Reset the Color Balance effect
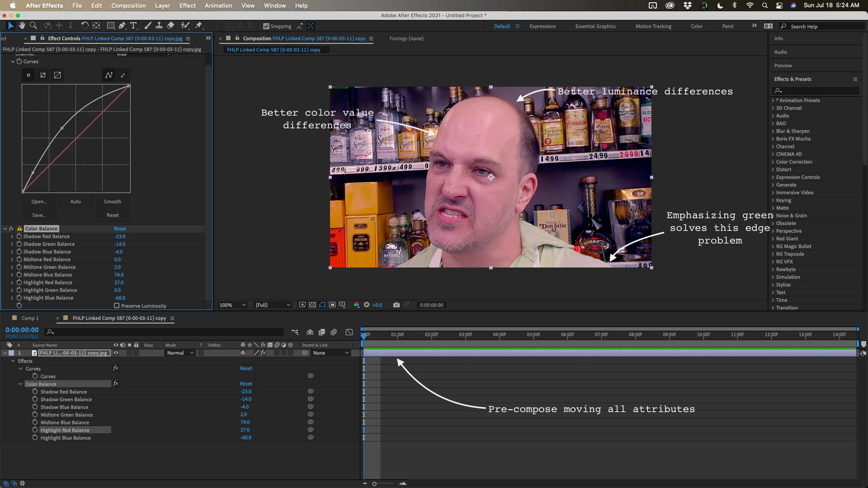 pyautogui.click(x=120, y=229)
